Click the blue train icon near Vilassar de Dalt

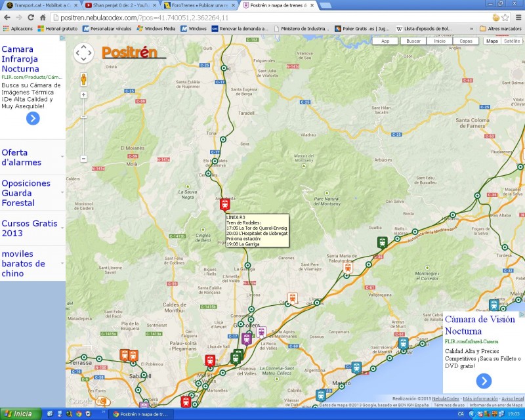[x=321, y=396]
